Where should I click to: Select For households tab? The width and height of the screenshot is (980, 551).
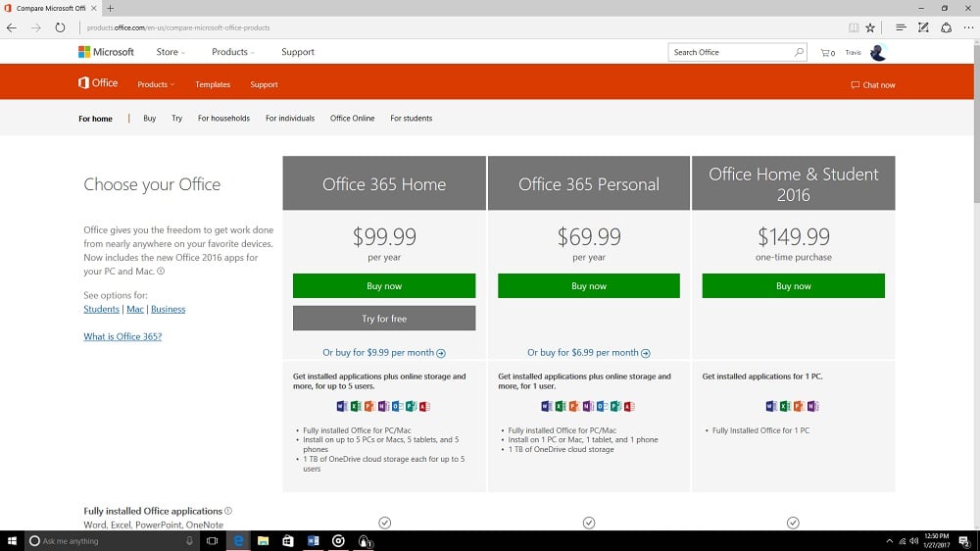coord(223,119)
